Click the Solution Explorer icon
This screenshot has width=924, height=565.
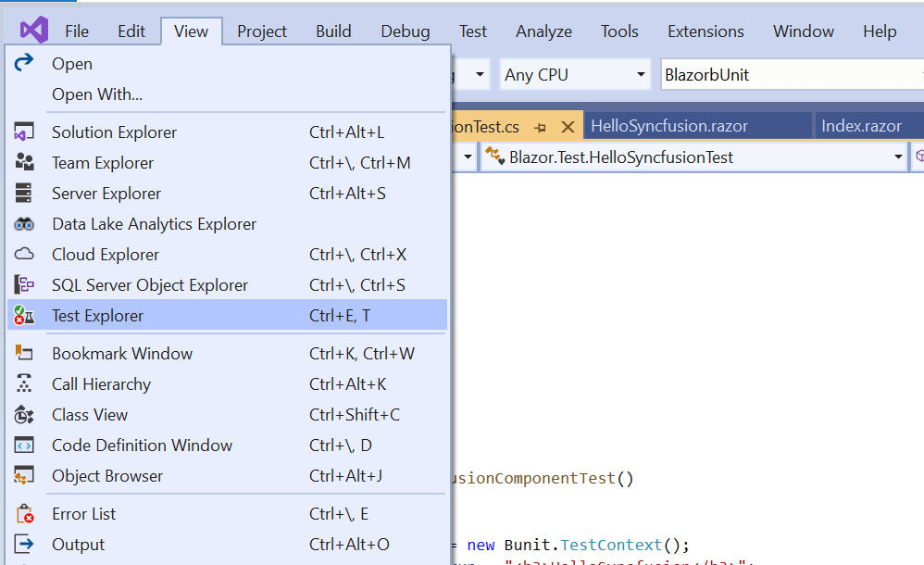point(23,132)
